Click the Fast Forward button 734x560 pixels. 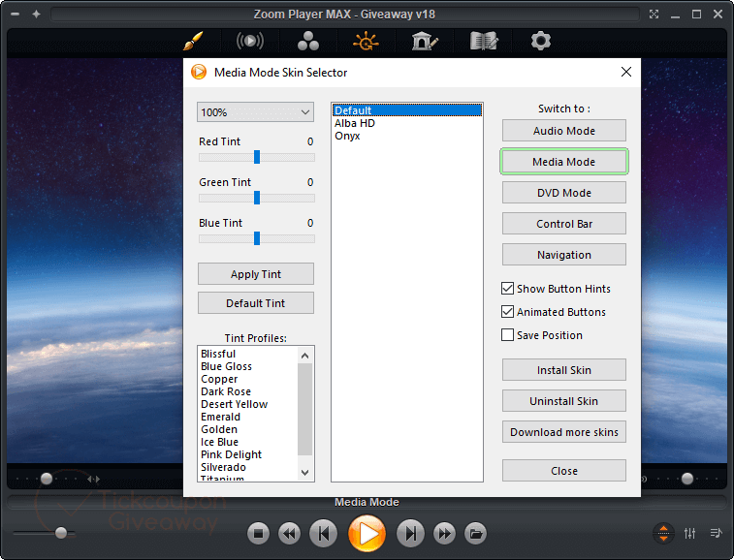(444, 533)
